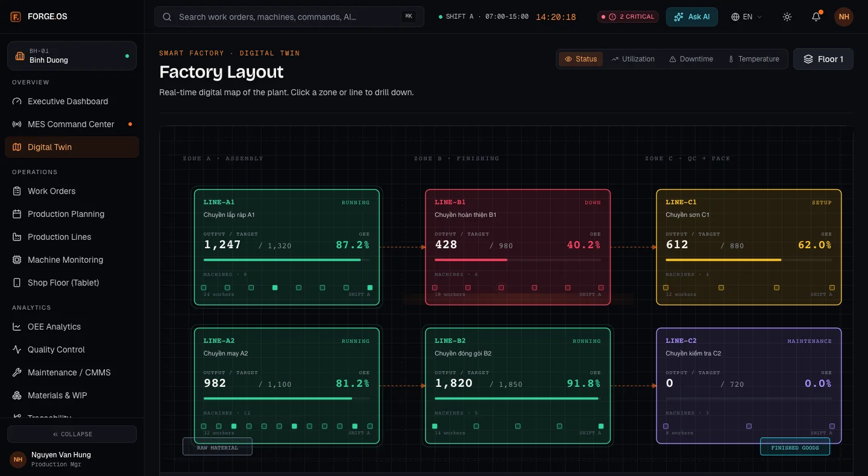Open the EN language dropdown

pos(747,17)
